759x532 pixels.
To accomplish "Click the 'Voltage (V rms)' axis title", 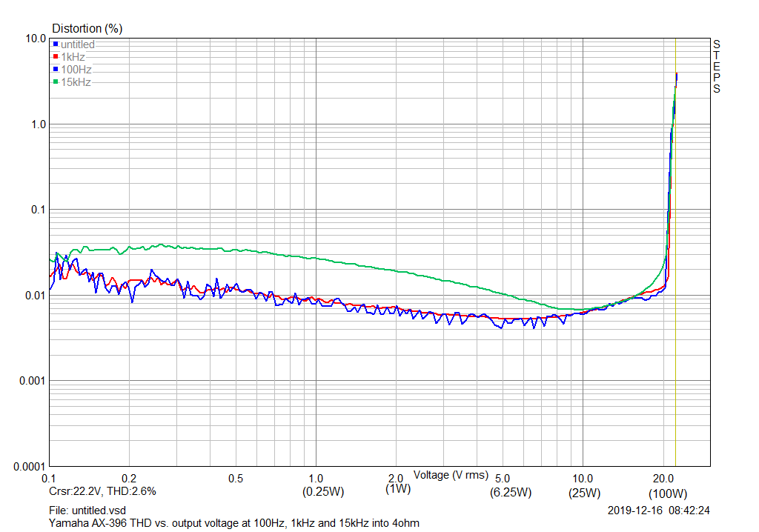I will (x=451, y=475).
